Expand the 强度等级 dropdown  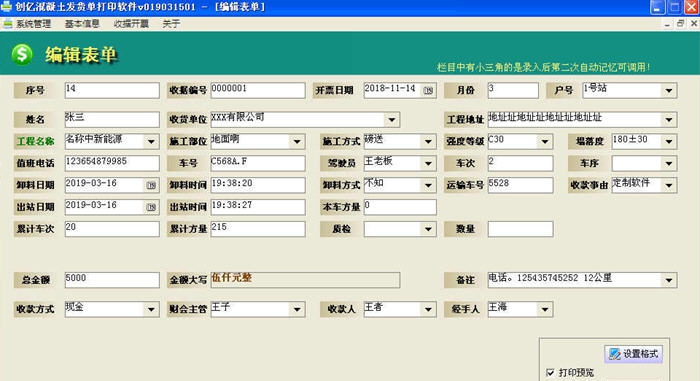(x=545, y=142)
